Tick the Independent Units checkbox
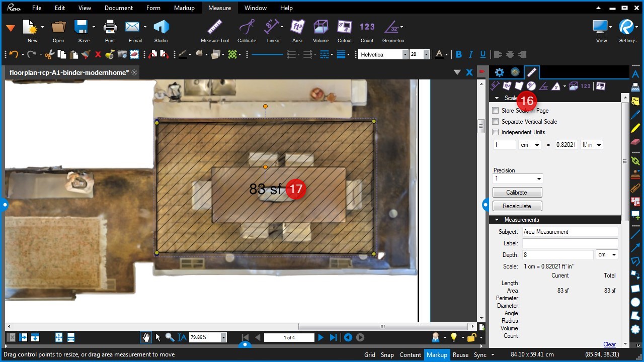This screenshot has width=644, height=362. tap(496, 132)
